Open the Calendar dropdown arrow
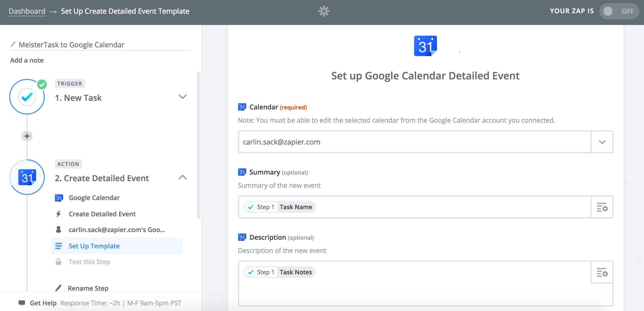This screenshot has height=311, width=644. pyautogui.click(x=602, y=142)
